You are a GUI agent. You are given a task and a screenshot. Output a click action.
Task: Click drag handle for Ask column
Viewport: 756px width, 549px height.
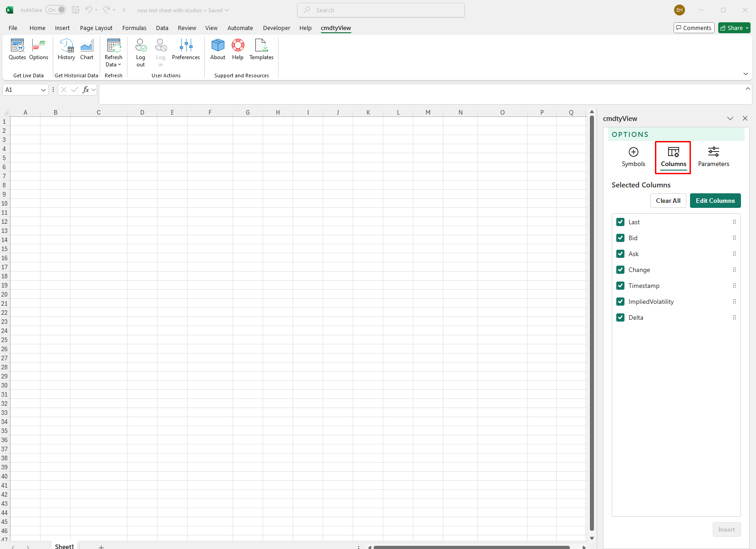click(734, 254)
